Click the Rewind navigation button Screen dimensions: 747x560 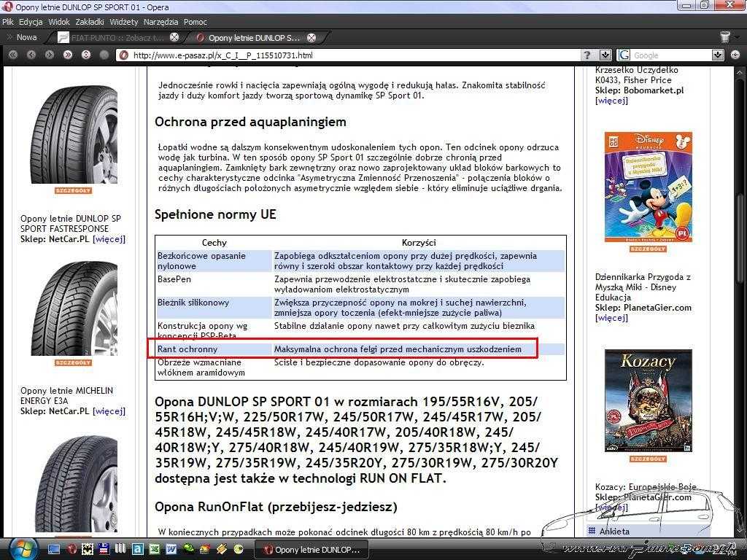(12, 55)
